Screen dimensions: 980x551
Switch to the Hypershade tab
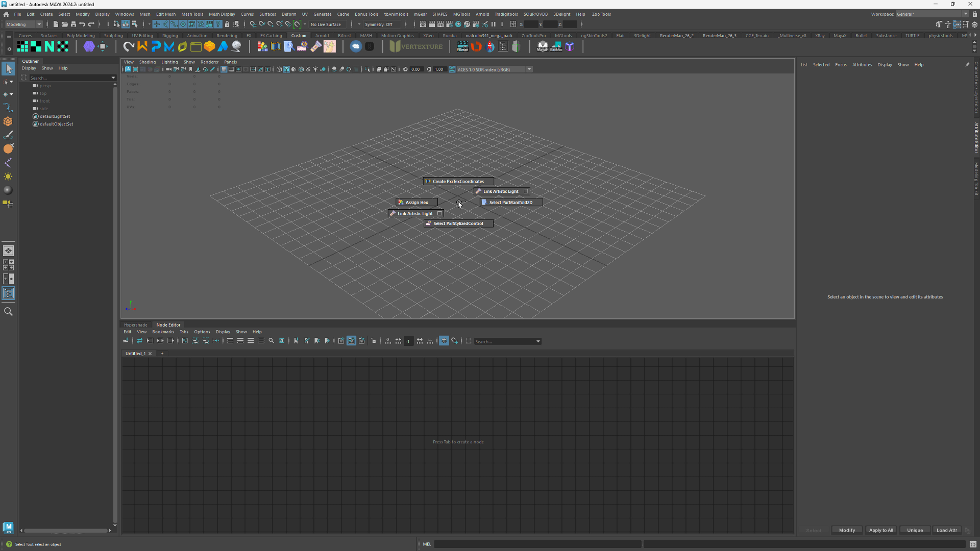click(135, 325)
